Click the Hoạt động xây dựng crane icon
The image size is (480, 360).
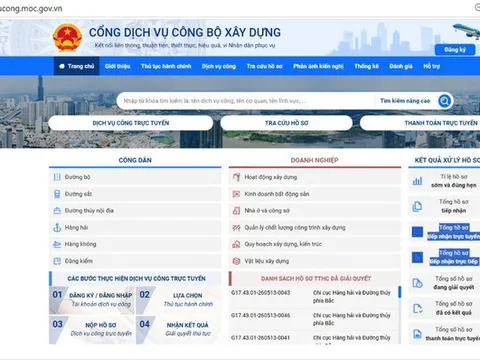236,177
